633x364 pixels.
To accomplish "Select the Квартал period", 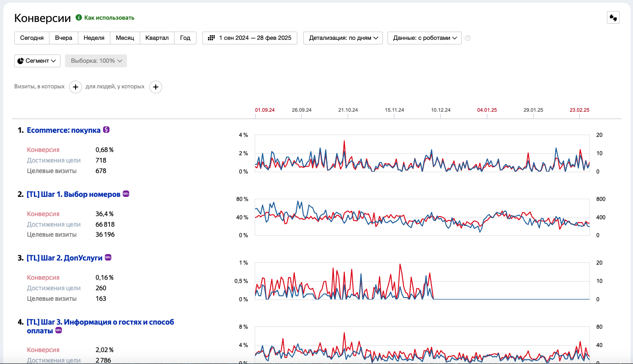I will coord(157,38).
